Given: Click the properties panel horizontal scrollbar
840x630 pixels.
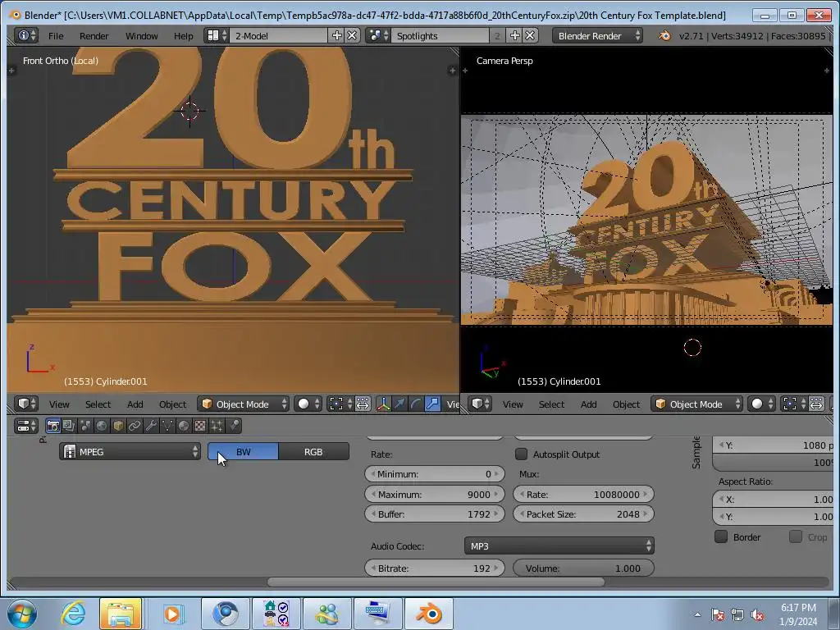Looking at the screenshot, I should pyautogui.click(x=436, y=582).
